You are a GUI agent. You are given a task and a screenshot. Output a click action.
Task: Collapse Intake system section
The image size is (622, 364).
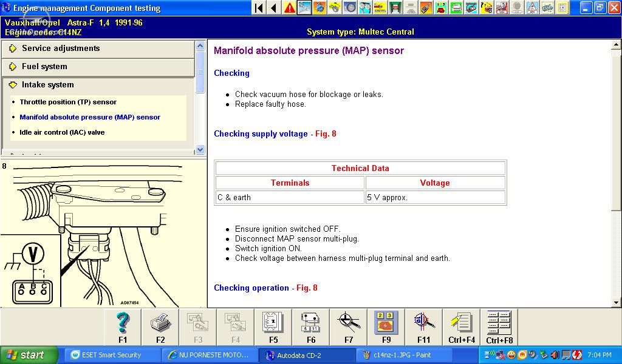(x=98, y=85)
